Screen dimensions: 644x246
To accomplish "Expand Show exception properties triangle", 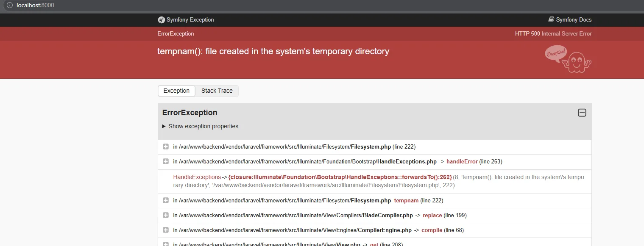I will [x=164, y=126].
